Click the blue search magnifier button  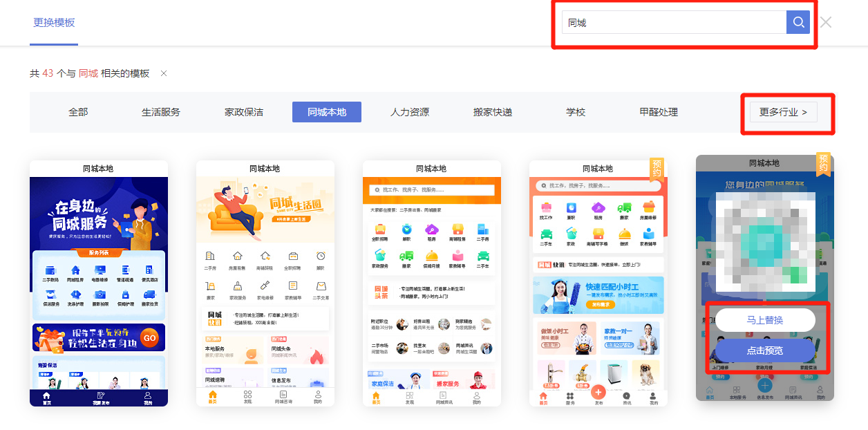pos(798,22)
